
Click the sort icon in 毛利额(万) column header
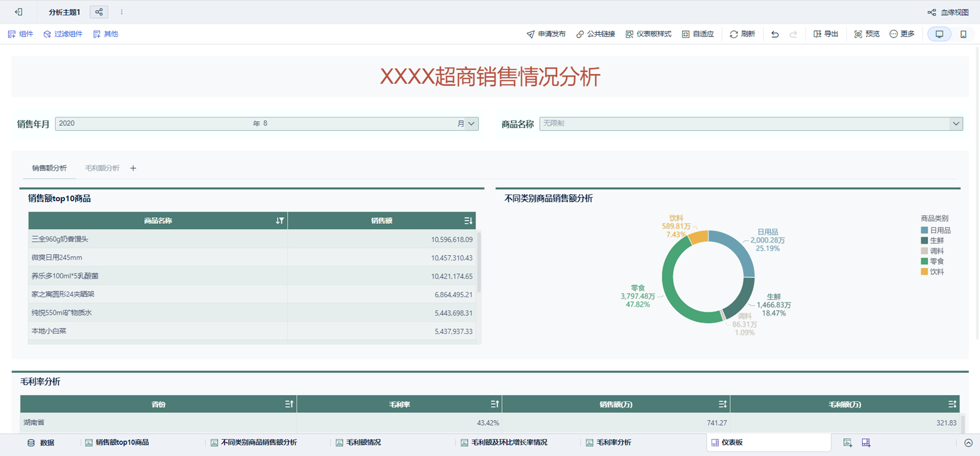coord(952,404)
